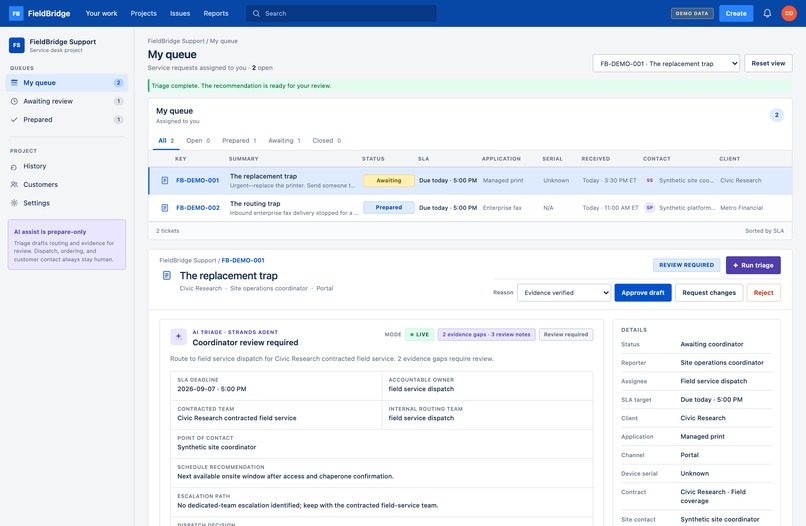Click Request changes button
The height and width of the screenshot is (526, 806).
pyautogui.click(x=709, y=293)
